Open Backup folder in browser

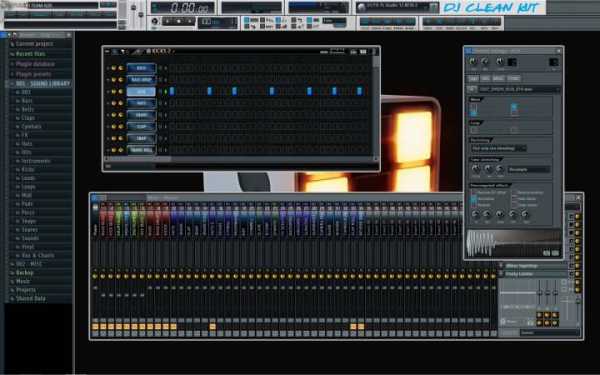[24, 272]
